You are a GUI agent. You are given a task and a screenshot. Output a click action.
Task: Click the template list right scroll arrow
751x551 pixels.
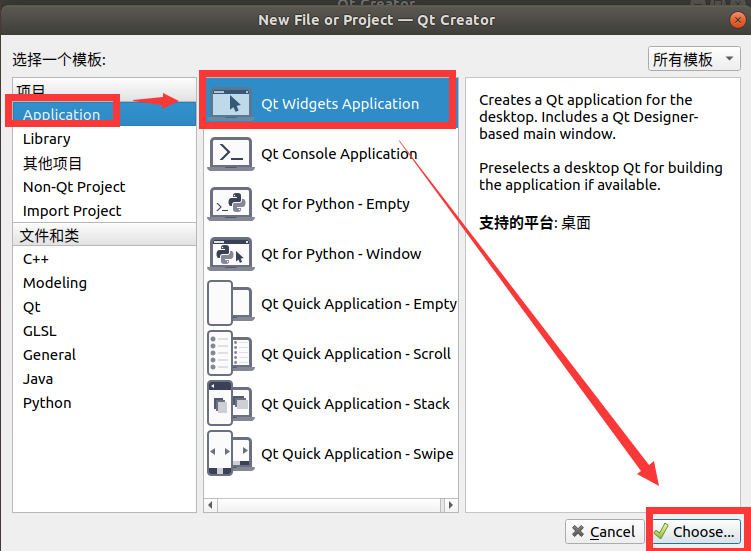pyautogui.click(x=450, y=505)
